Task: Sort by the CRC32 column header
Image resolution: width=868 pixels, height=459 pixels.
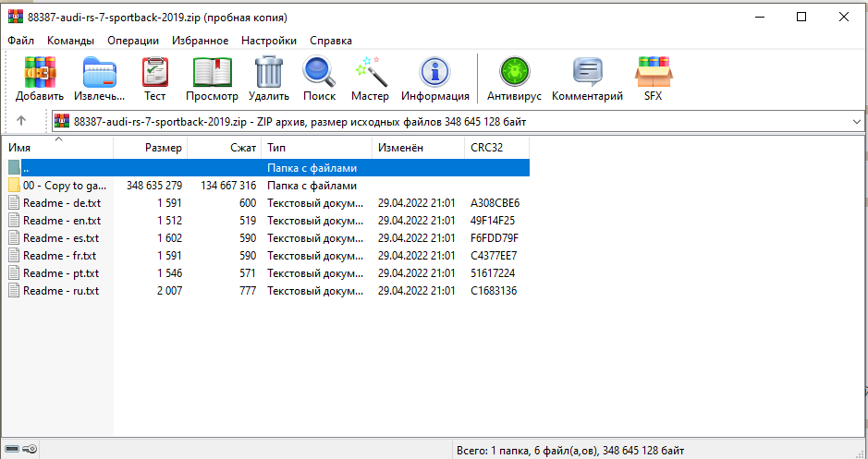Action: 497,148
